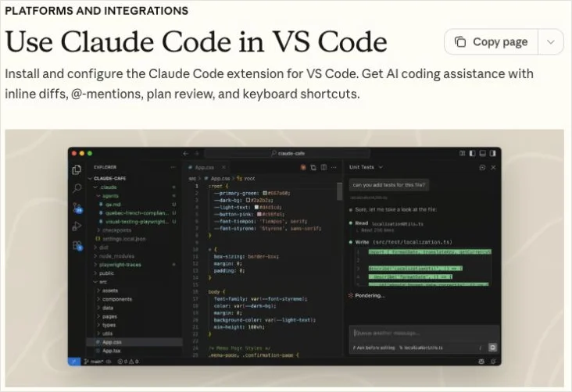Toggle the primary sidebar layout icon
Viewport: 572px width, 392px height.
[473, 153]
